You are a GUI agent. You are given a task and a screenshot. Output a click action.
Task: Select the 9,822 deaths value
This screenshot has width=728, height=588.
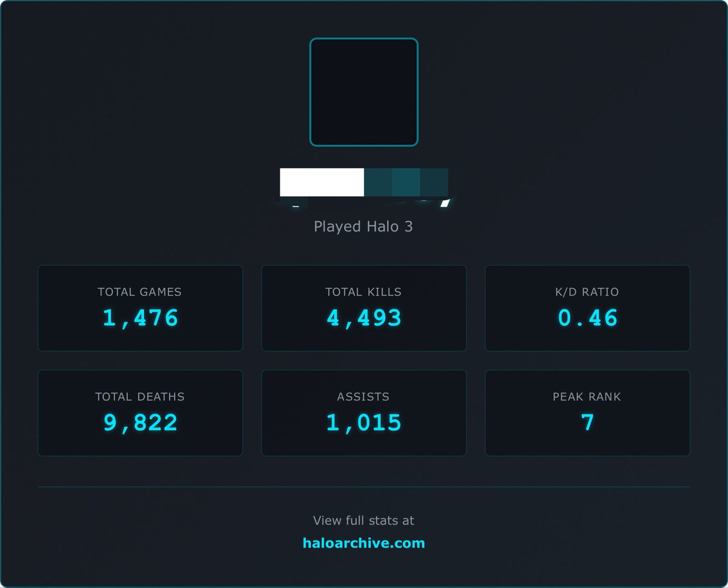point(140,423)
